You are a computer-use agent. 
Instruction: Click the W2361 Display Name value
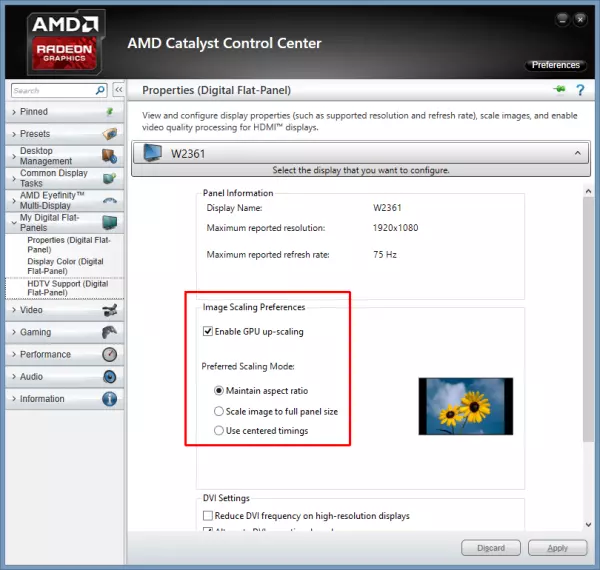(387, 208)
